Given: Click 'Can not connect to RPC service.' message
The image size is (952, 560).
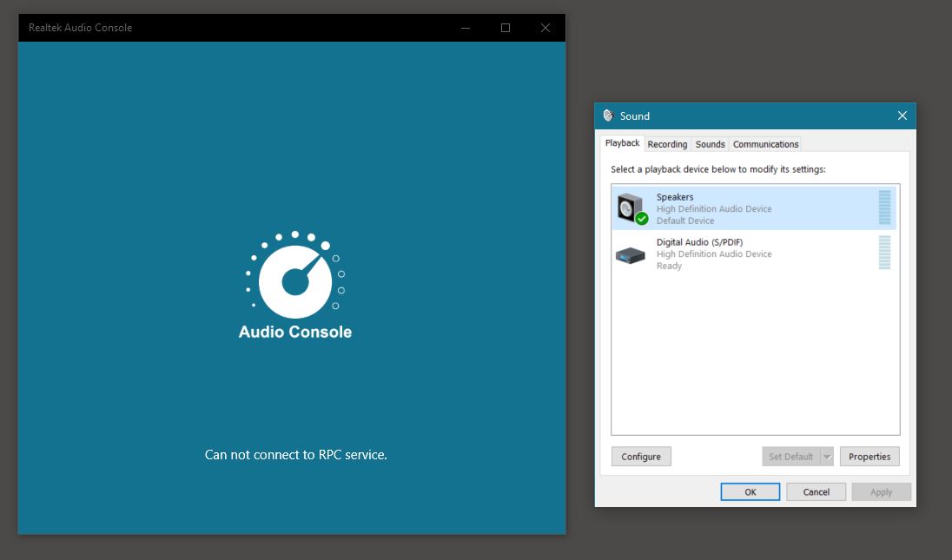Looking at the screenshot, I should (x=295, y=455).
